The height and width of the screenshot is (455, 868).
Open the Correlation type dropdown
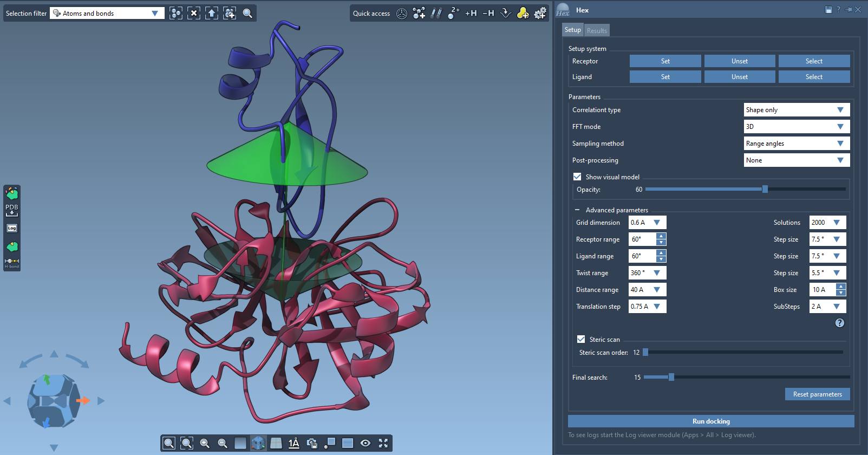click(797, 110)
